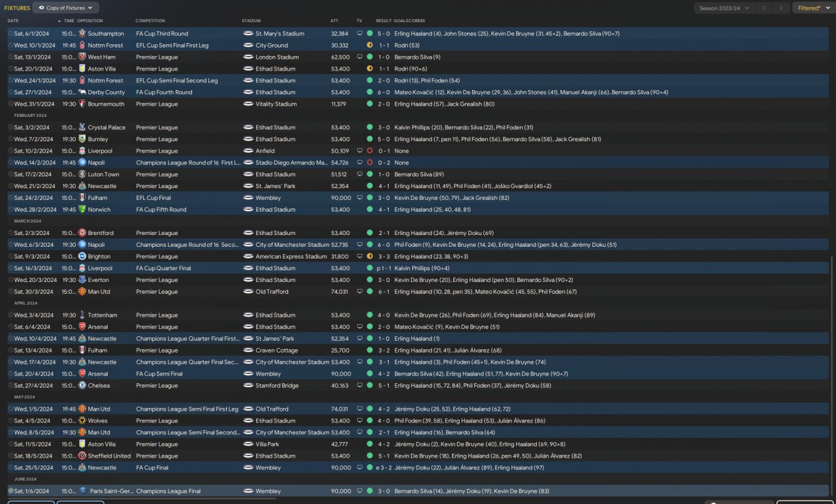This screenshot has height=504, width=836.
Task: Click the attendance figure 11,379
Action: (340, 104)
